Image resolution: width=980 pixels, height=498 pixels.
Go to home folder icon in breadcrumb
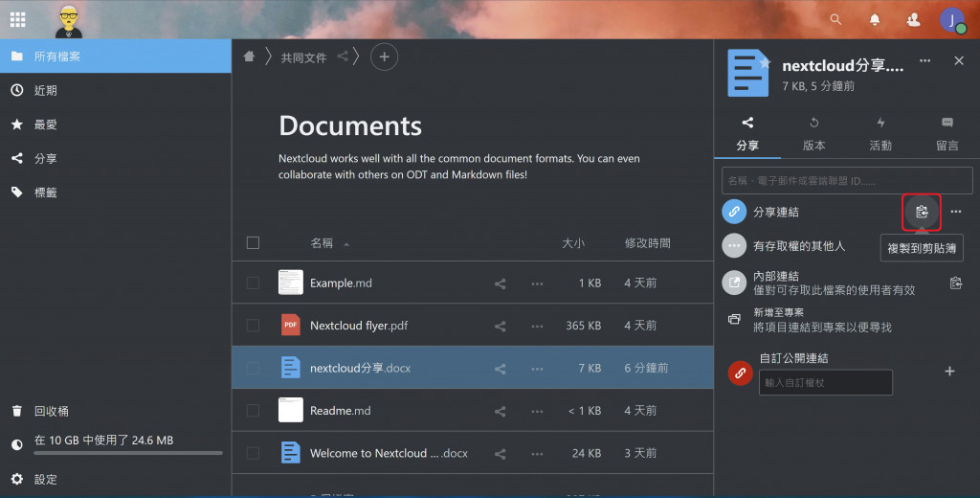[250, 57]
